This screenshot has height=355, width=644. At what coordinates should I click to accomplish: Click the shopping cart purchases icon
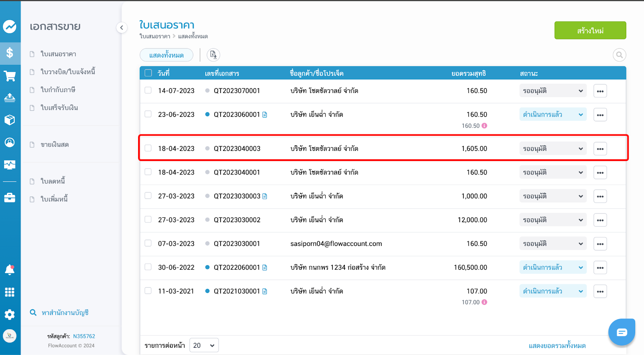pyautogui.click(x=10, y=76)
